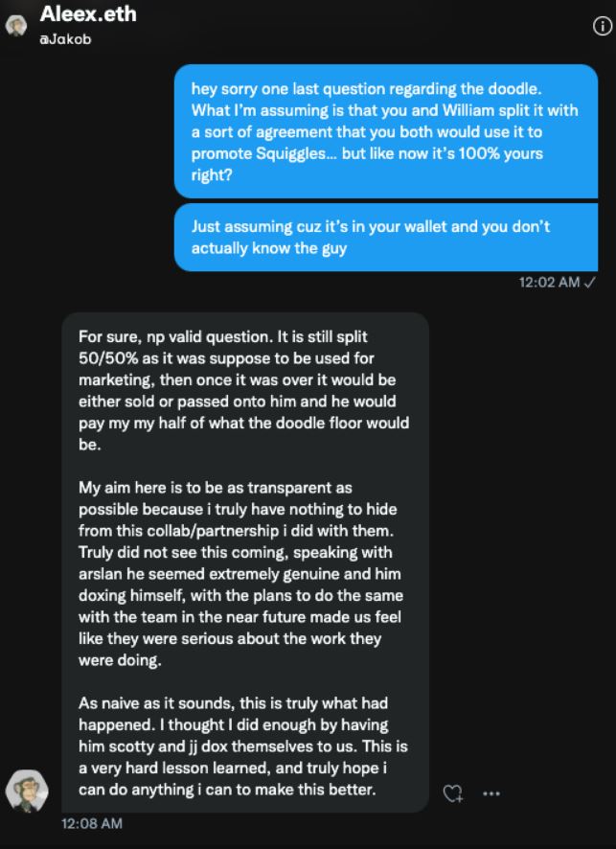Click the ape avatar beside received message

(27, 792)
